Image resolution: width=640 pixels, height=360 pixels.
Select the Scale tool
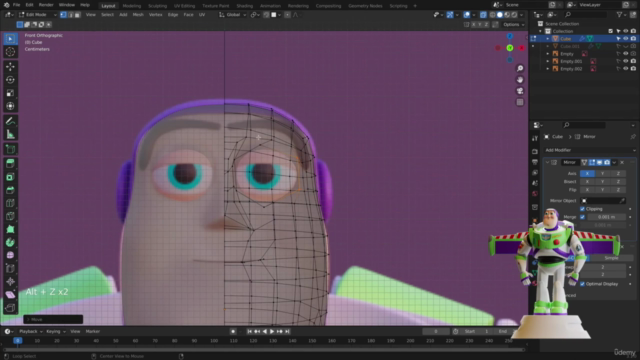pos(10,93)
